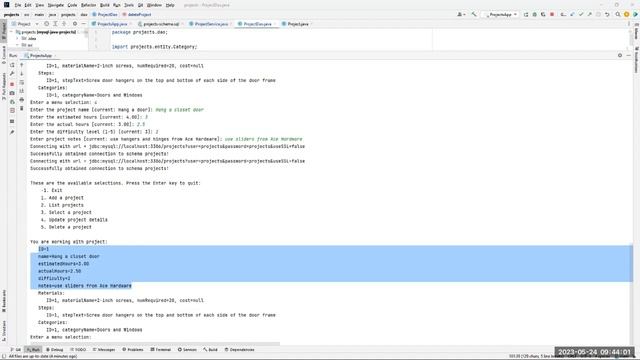Open the File menu
Viewport: 640px width, 360px height.
[x=18, y=5]
